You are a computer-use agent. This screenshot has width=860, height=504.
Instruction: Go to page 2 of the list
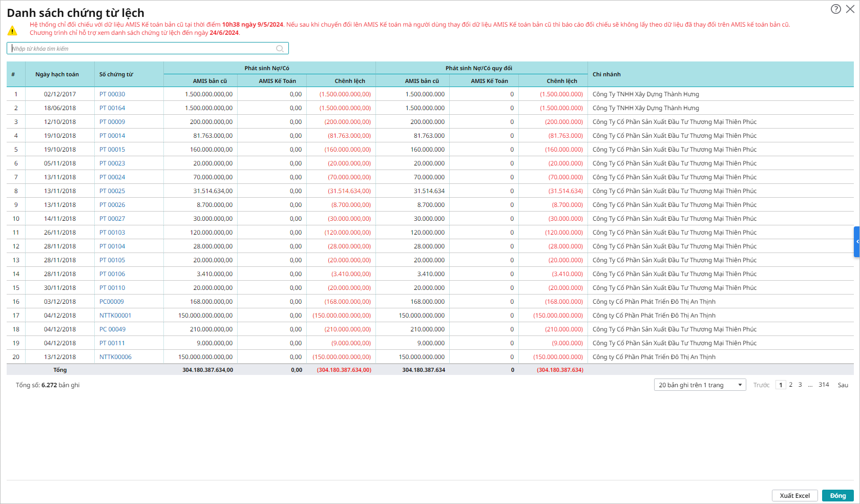(x=790, y=385)
